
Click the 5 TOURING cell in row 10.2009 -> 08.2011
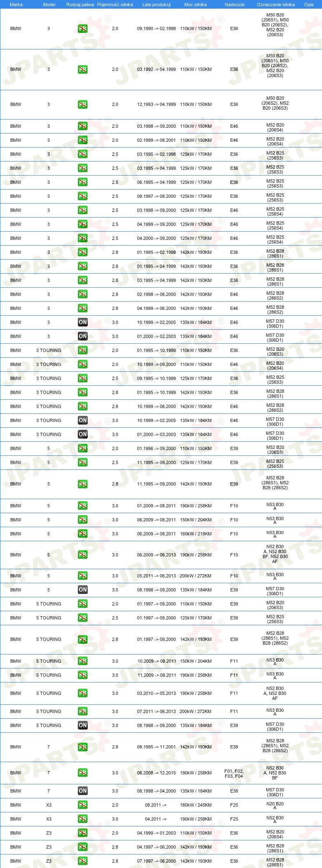point(49,662)
